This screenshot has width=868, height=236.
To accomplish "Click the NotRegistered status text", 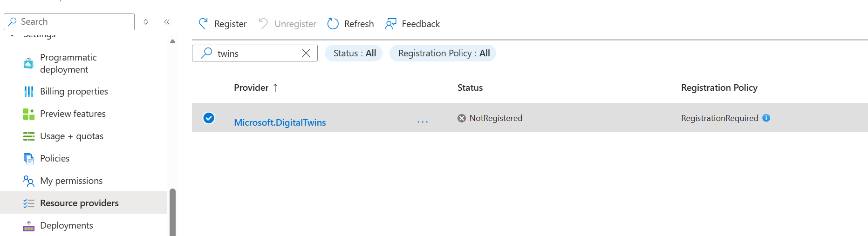I will 496,118.
